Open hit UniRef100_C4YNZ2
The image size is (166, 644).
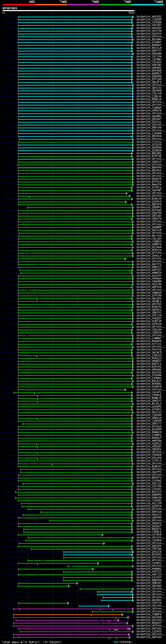click(149, 563)
